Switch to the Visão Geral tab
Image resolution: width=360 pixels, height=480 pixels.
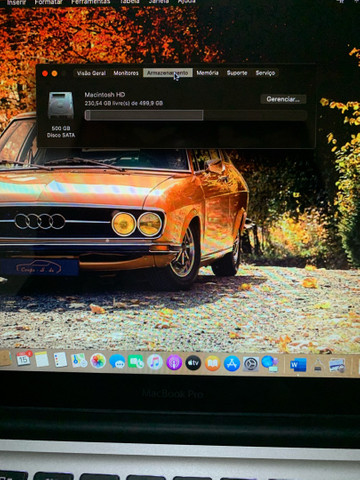coord(91,73)
